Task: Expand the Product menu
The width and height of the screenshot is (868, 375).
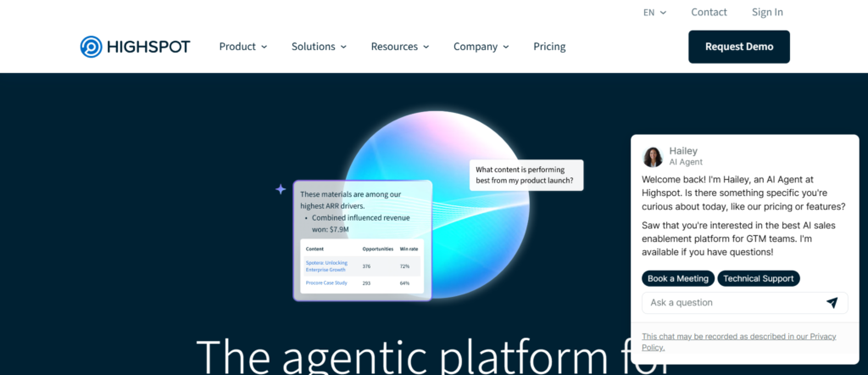Action: coord(242,47)
